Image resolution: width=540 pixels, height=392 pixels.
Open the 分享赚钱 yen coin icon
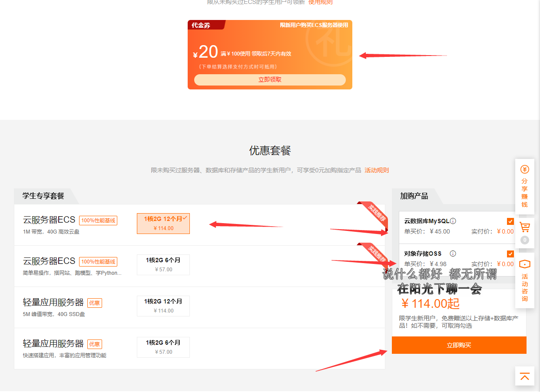pyautogui.click(x=524, y=169)
